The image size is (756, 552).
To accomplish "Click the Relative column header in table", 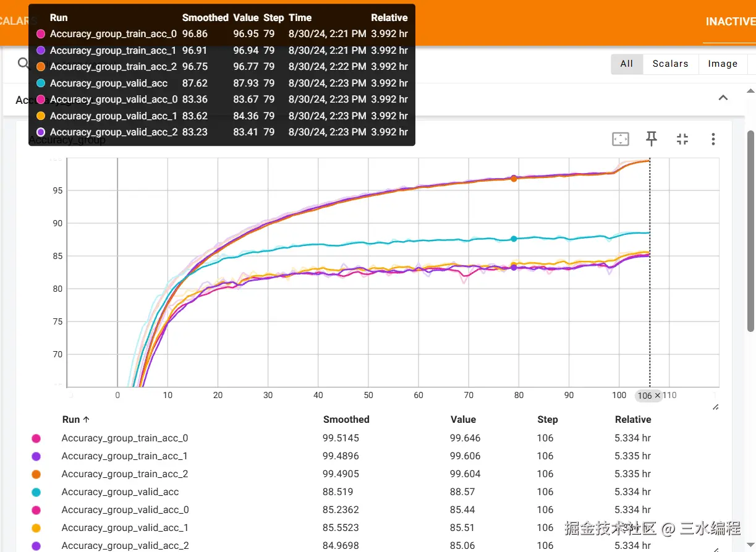I will (633, 419).
